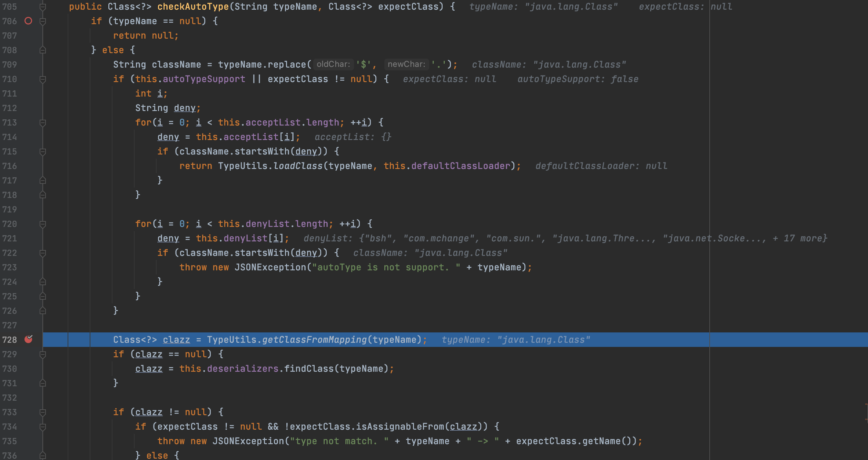Collapse the acceptList for loop at line 713
The height and width of the screenshot is (460, 868).
(43, 123)
